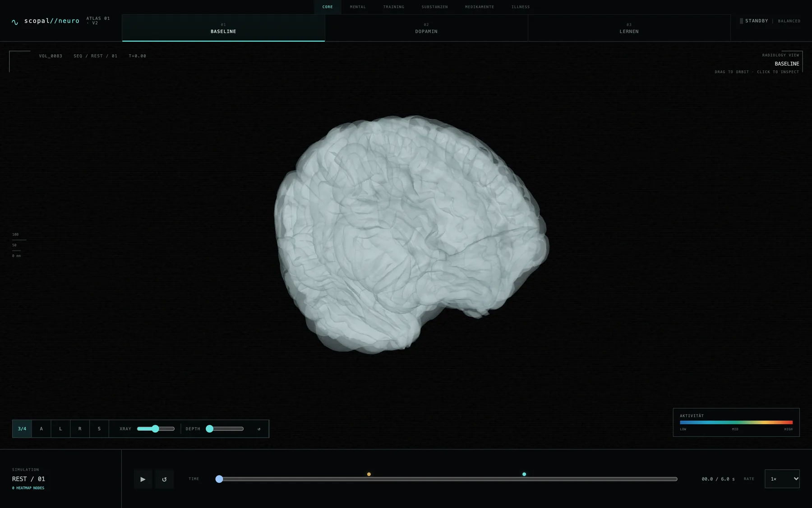Click the 00.0 / 6.0 s time readout
Image resolution: width=812 pixels, height=508 pixels.
point(718,479)
